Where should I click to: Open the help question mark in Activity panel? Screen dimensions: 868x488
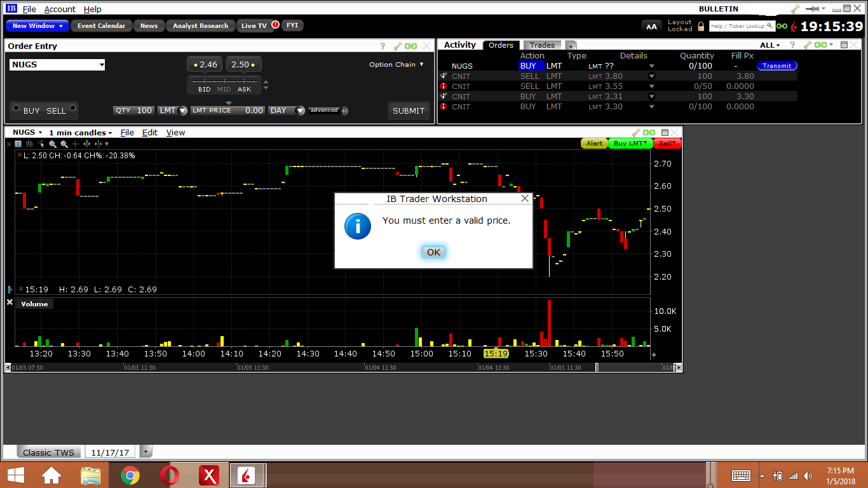792,45
